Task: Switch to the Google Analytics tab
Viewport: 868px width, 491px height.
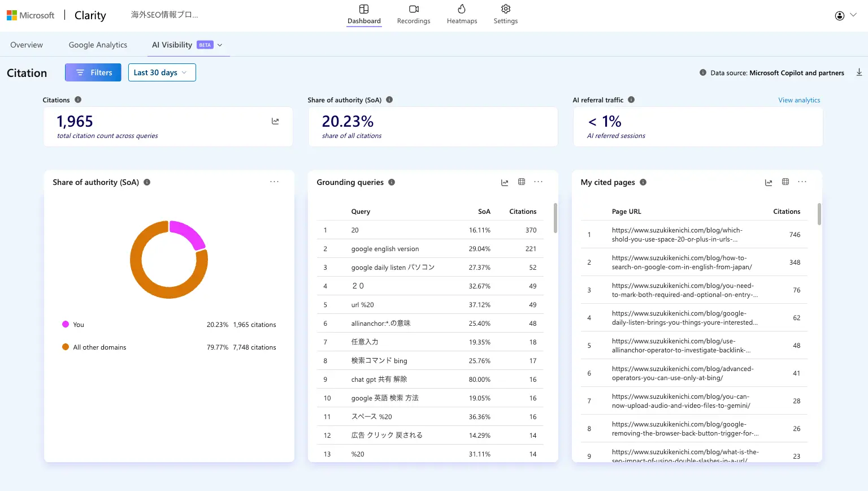Action: point(98,45)
